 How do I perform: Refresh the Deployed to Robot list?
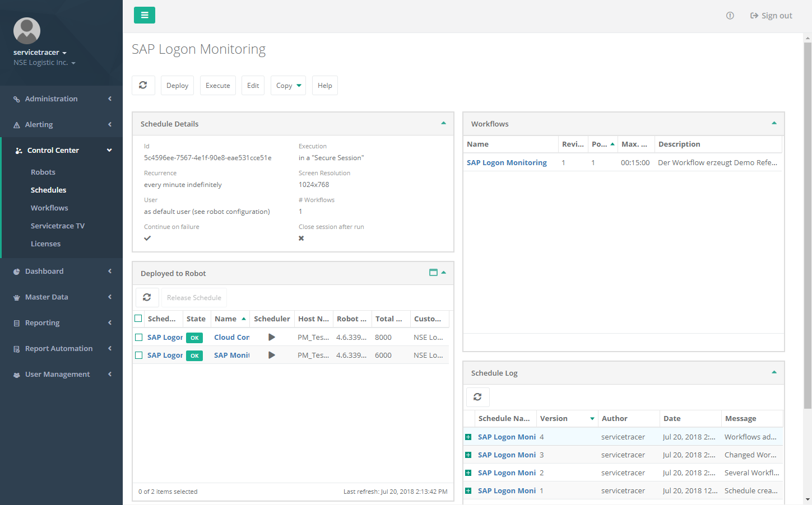147,297
